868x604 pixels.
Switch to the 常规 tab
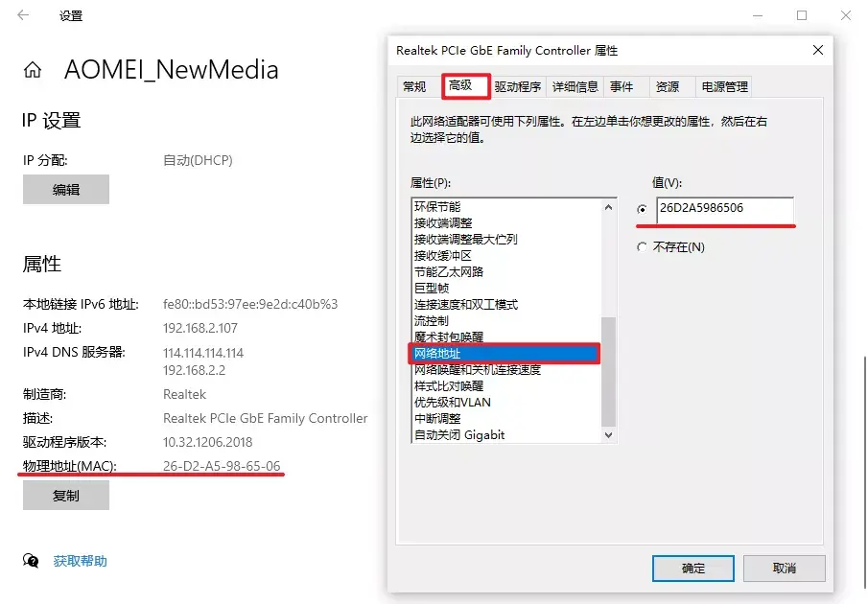(x=414, y=87)
